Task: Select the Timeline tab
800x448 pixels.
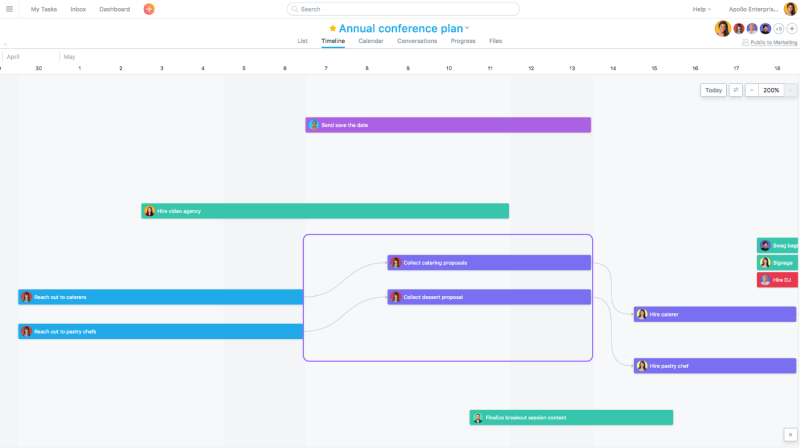Action: click(x=333, y=41)
